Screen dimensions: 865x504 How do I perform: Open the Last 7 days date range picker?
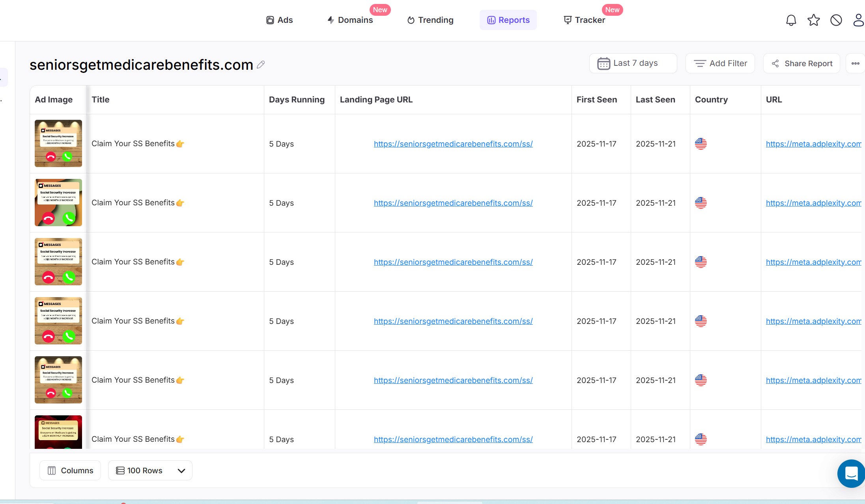633,63
